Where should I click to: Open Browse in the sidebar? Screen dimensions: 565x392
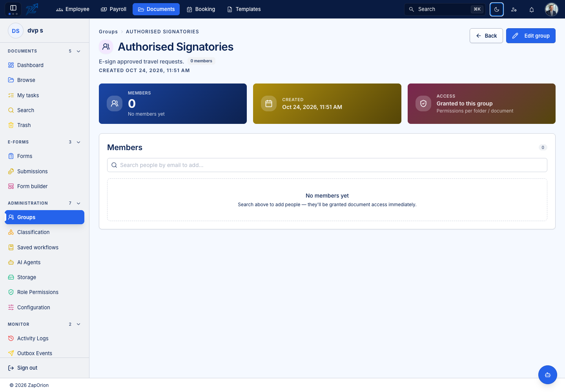[45, 80]
